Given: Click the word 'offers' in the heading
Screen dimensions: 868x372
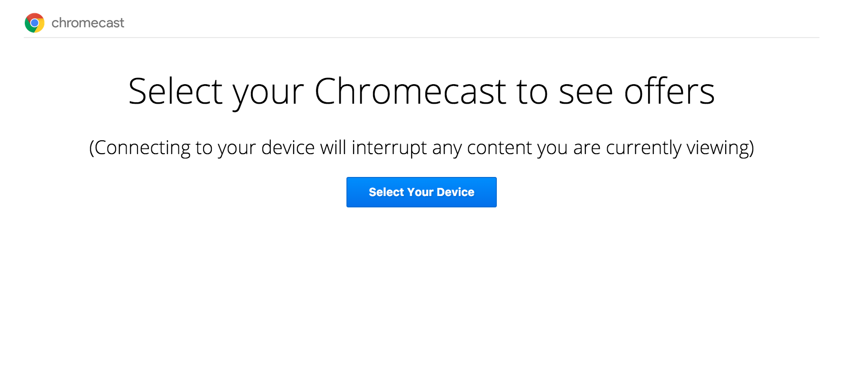Looking at the screenshot, I should (x=669, y=90).
